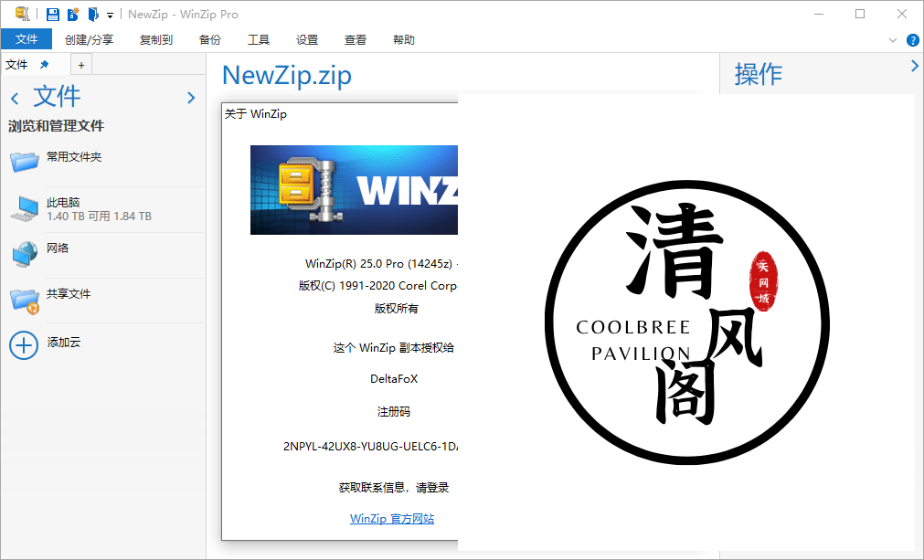Click the 此电脑 computer icon
924x560 pixels.
coord(25,208)
